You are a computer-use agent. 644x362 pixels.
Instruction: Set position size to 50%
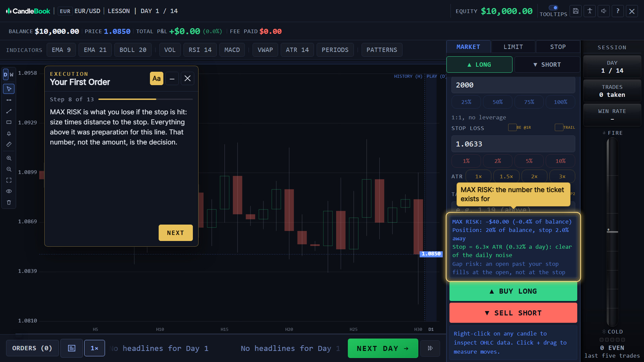498,102
